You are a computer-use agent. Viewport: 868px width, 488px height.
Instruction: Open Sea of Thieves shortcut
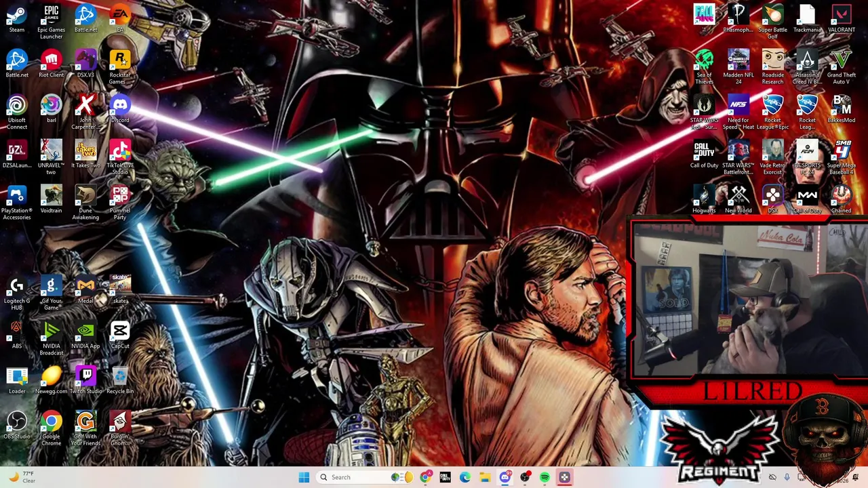click(704, 67)
